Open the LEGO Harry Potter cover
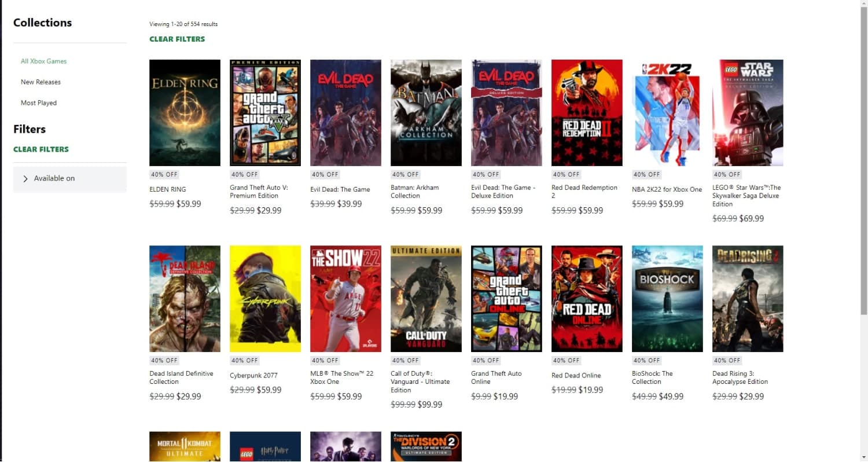868x462 pixels. tap(265, 446)
